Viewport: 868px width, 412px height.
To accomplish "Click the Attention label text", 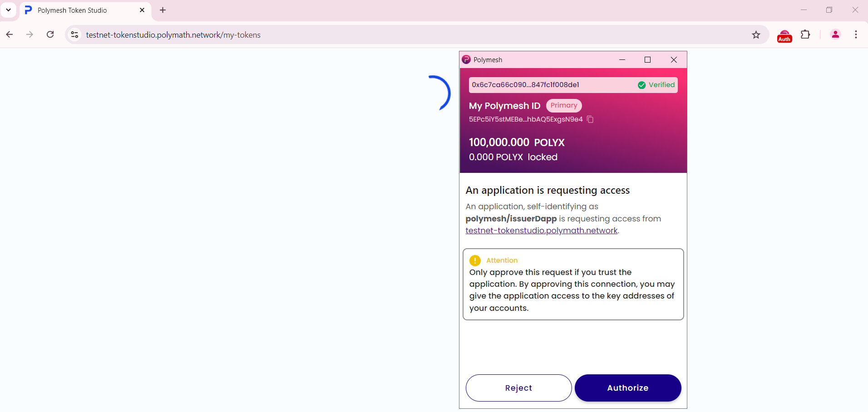I will (x=502, y=260).
